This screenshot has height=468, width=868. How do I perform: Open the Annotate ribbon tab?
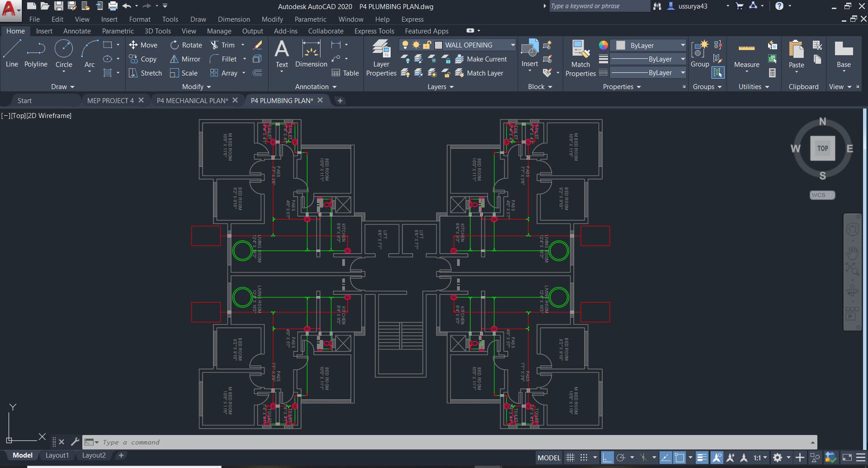click(x=77, y=31)
